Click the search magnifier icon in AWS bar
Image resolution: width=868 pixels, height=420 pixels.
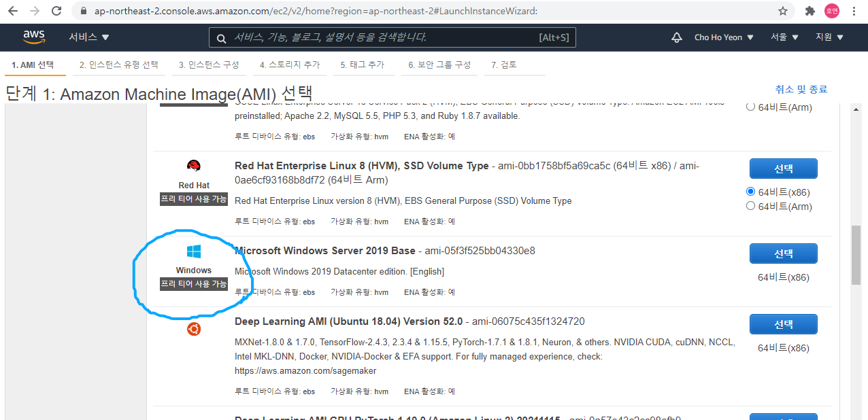[x=221, y=38]
